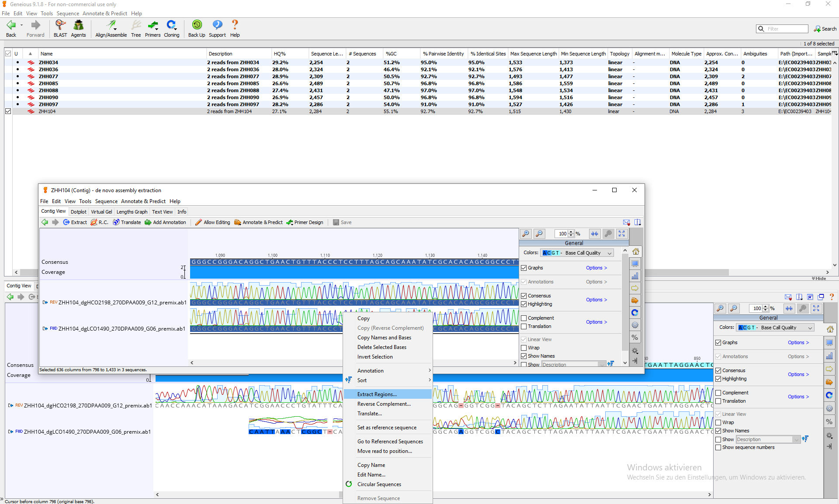Click the Primers toolbar icon
The image size is (839, 504).
pos(153,29)
